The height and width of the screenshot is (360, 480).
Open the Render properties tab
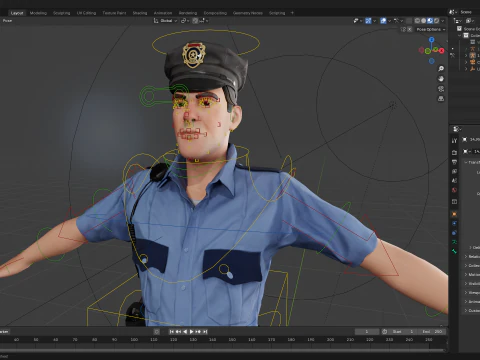click(454, 152)
